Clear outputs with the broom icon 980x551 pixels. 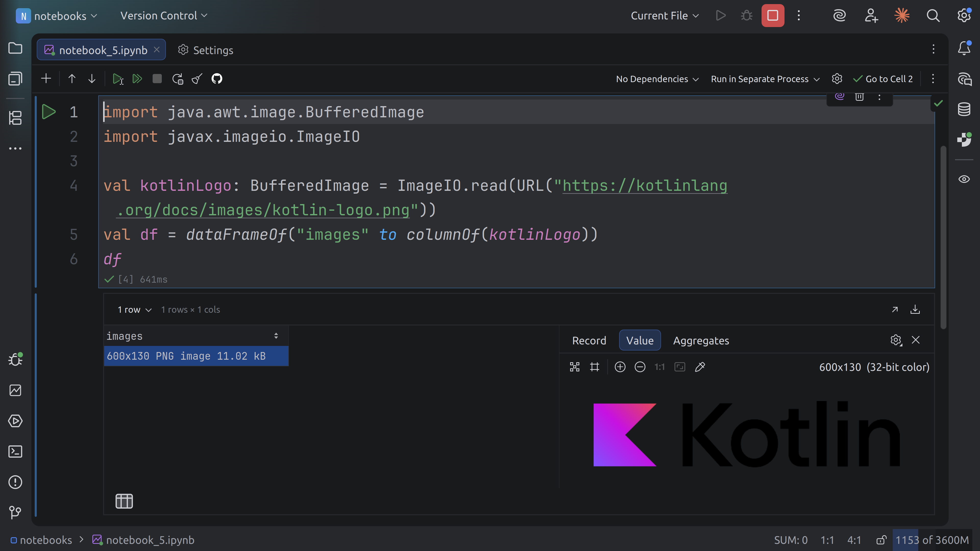(197, 79)
